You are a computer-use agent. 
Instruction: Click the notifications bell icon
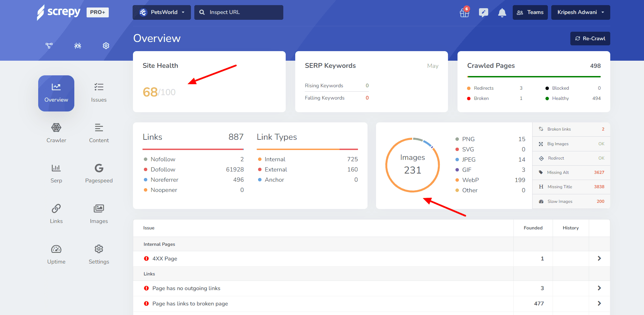pyautogui.click(x=502, y=13)
